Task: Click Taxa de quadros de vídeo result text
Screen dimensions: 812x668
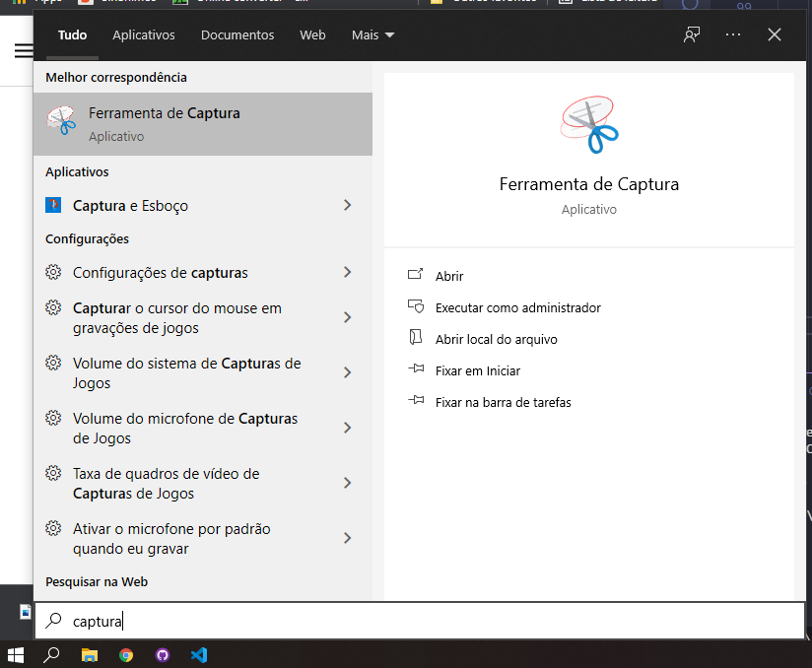Action: pos(166,483)
